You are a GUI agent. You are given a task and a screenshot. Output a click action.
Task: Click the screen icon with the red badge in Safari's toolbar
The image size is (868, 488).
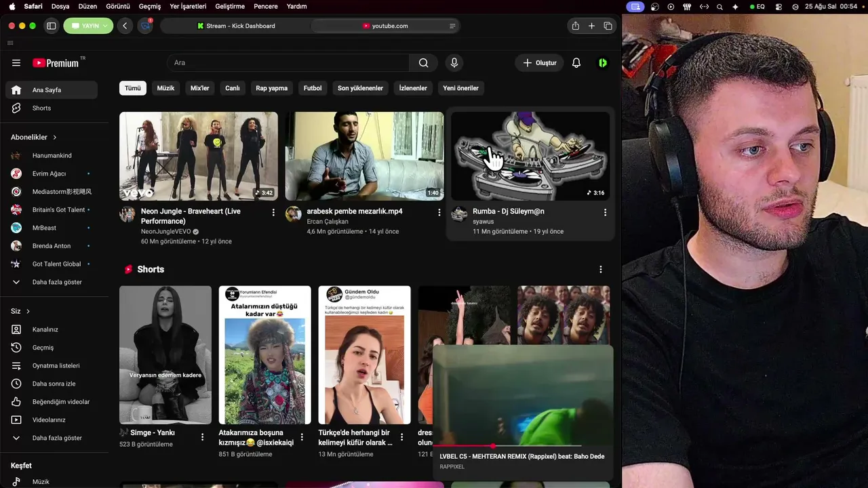(145, 26)
